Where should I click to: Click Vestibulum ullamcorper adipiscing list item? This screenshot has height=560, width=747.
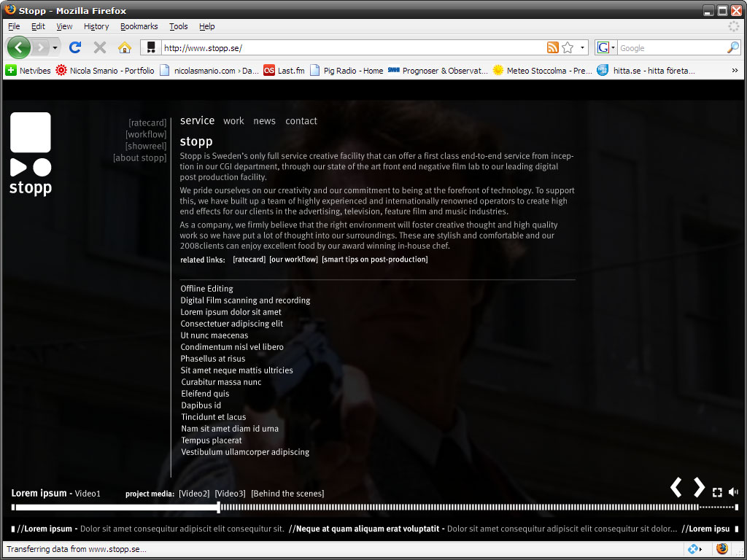(x=245, y=452)
